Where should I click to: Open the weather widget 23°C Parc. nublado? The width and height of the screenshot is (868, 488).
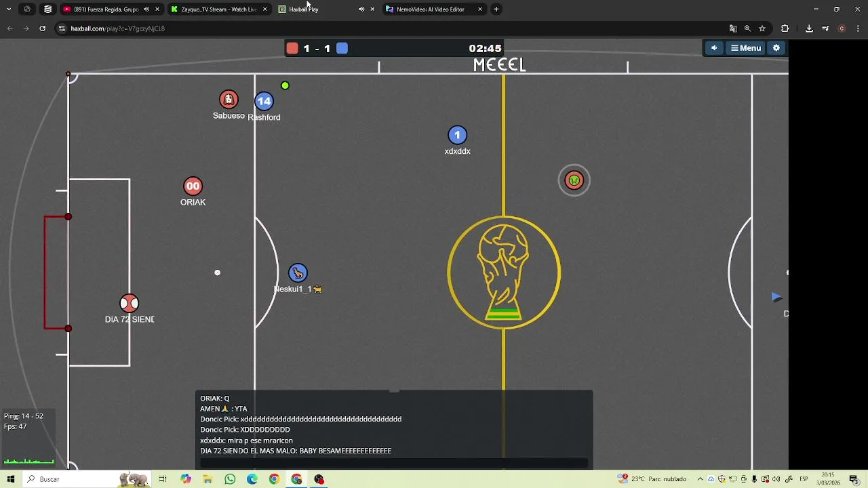652,479
